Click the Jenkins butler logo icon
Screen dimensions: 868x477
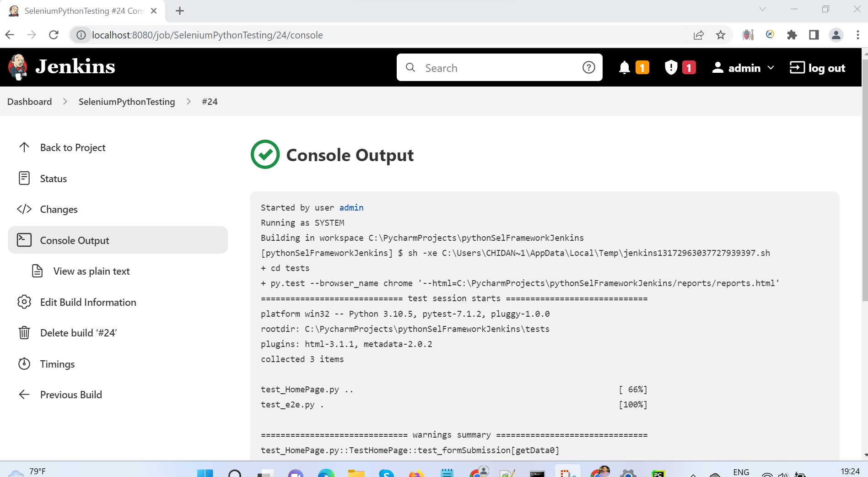(x=17, y=67)
